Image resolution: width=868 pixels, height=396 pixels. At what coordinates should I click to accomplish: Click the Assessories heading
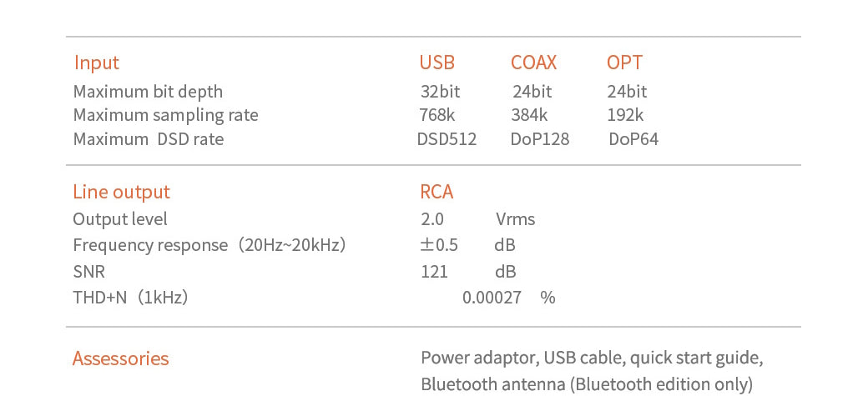[x=120, y=358]
